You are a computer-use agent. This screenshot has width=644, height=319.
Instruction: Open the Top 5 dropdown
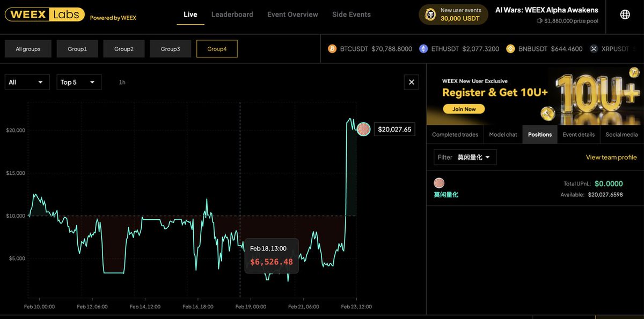79,82
